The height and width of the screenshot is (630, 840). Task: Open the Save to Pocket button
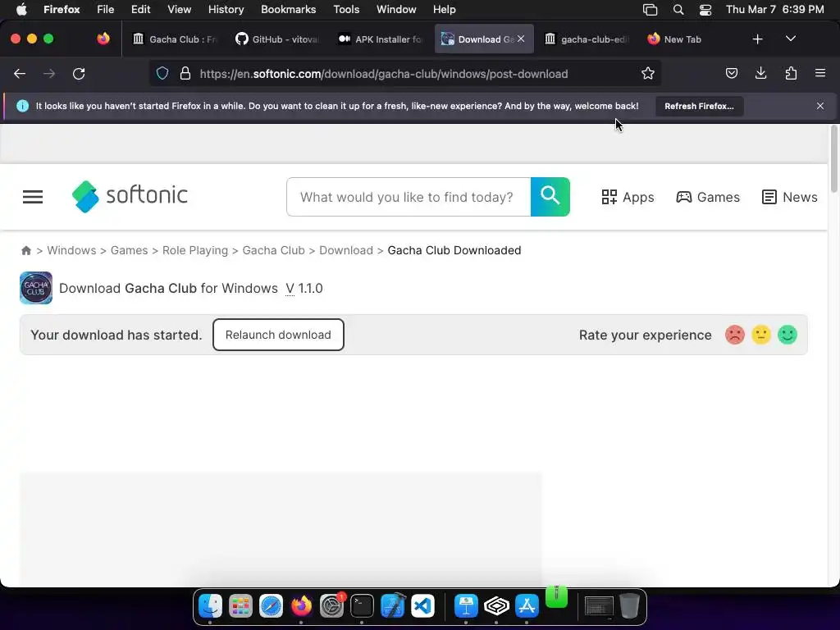tap(731, 73)
